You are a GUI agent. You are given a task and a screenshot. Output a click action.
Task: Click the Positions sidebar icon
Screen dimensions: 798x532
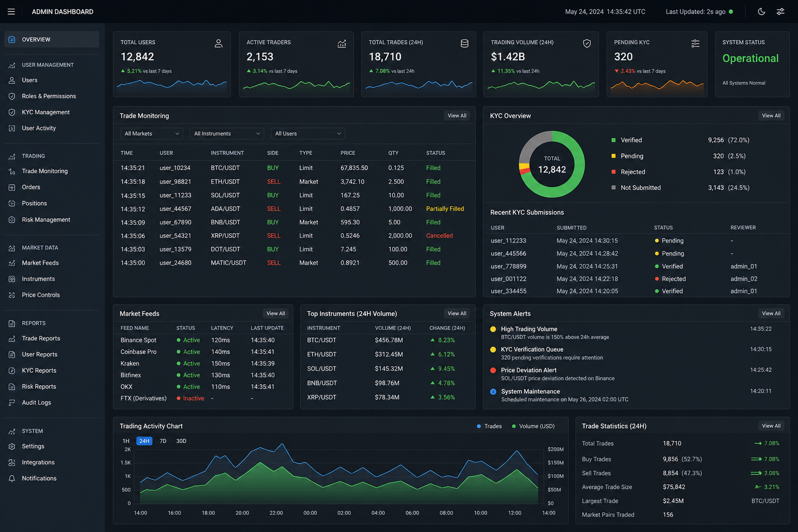click(x=12, y=204)
